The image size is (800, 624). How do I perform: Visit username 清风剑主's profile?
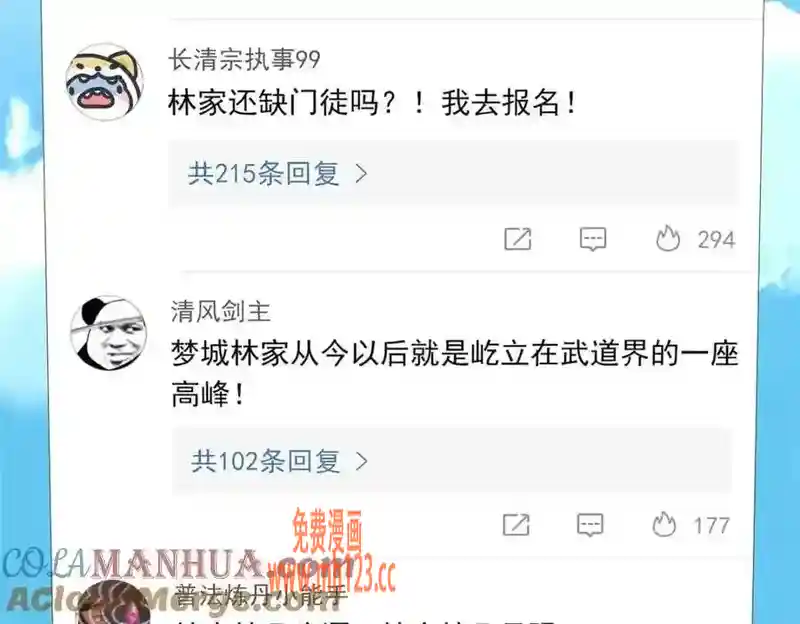coord(220,312)
